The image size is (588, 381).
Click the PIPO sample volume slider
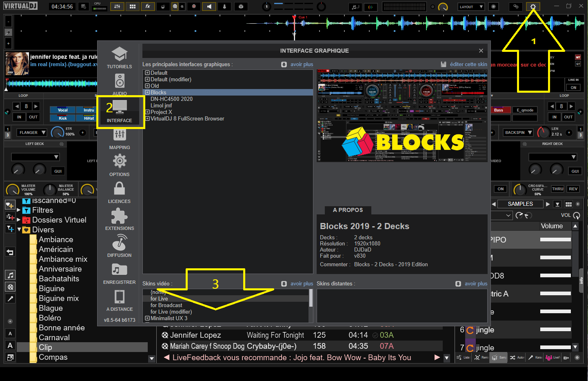coord(555,240)
